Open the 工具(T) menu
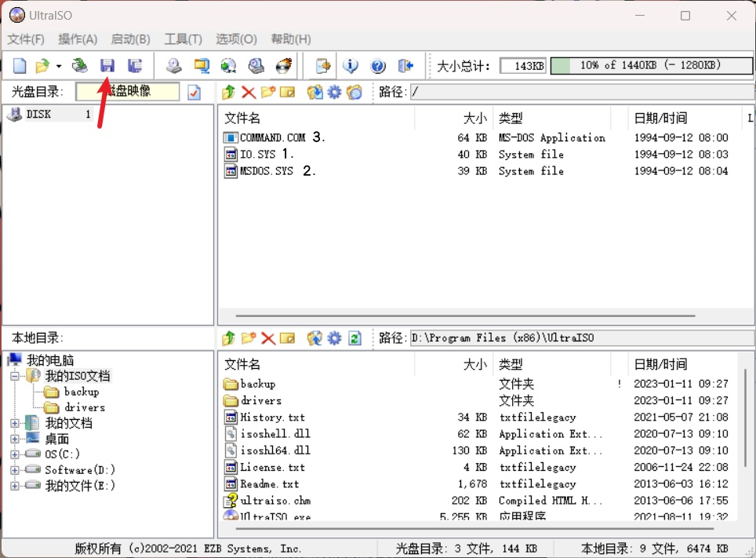This screenshot has height=558, width=756. pyautogui.click(x=184, y=39)
